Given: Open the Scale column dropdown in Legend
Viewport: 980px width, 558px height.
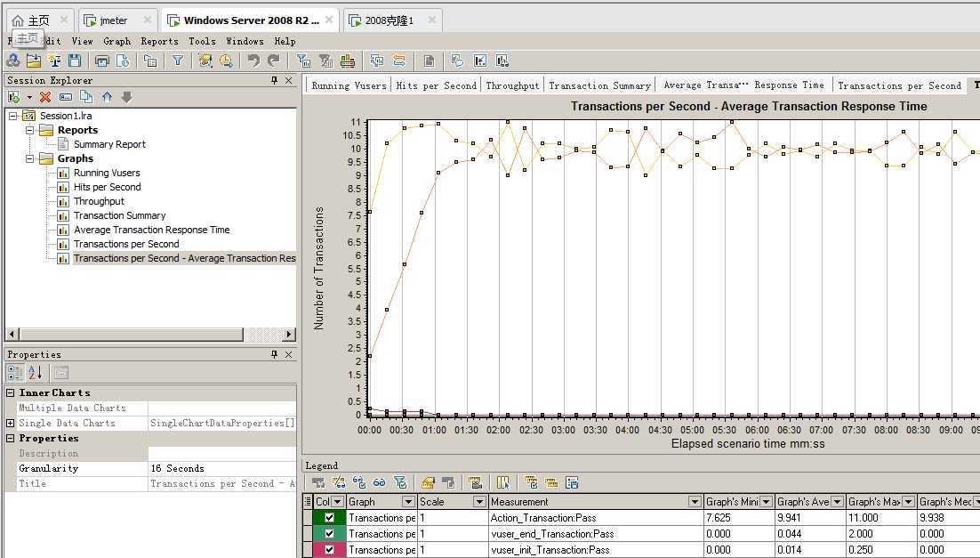Looking at the screenshot, I should point(479,502).
